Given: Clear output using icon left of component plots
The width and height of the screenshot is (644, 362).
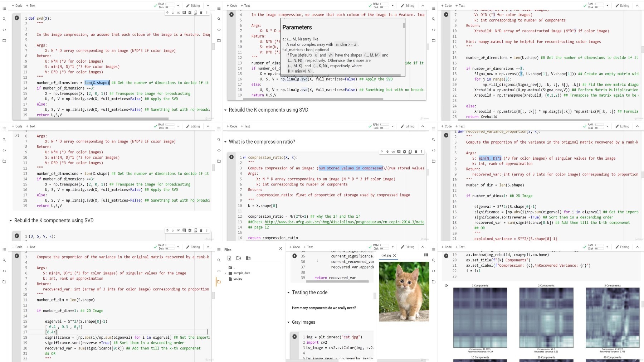Looking at the screenshot, I should pos(446,285).
